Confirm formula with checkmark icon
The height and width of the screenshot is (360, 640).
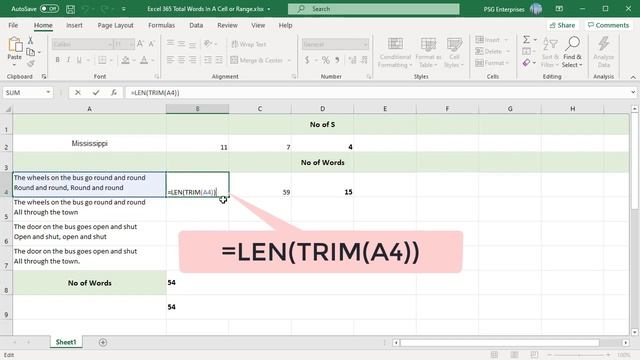click(96, 93)
